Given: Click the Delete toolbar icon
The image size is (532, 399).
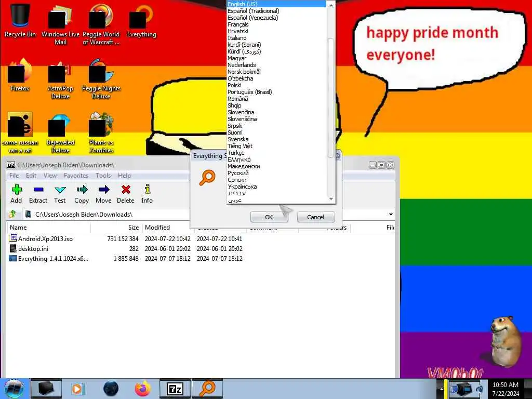Looking at the screenshot, I should click(126, 194).
